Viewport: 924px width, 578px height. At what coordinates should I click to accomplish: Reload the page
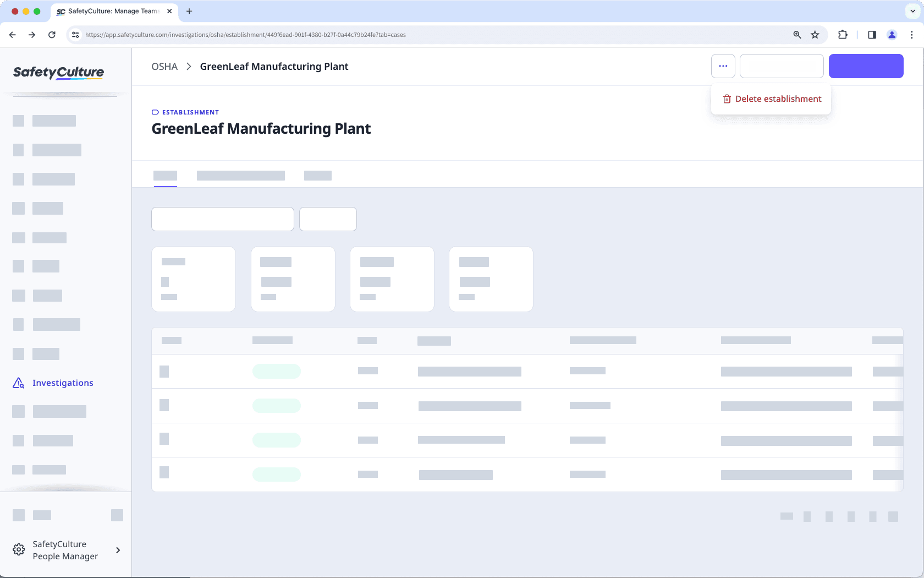(52, 35)
